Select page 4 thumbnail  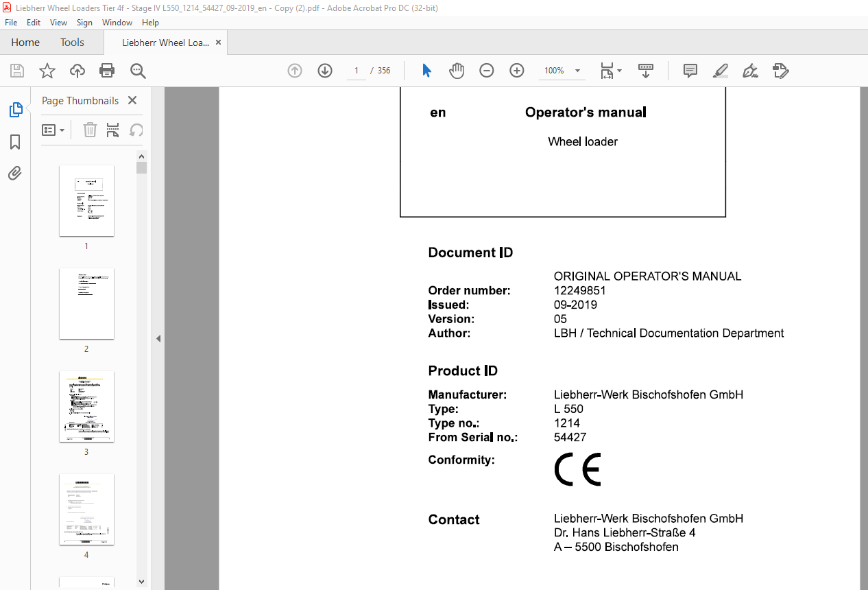(86, 509)
